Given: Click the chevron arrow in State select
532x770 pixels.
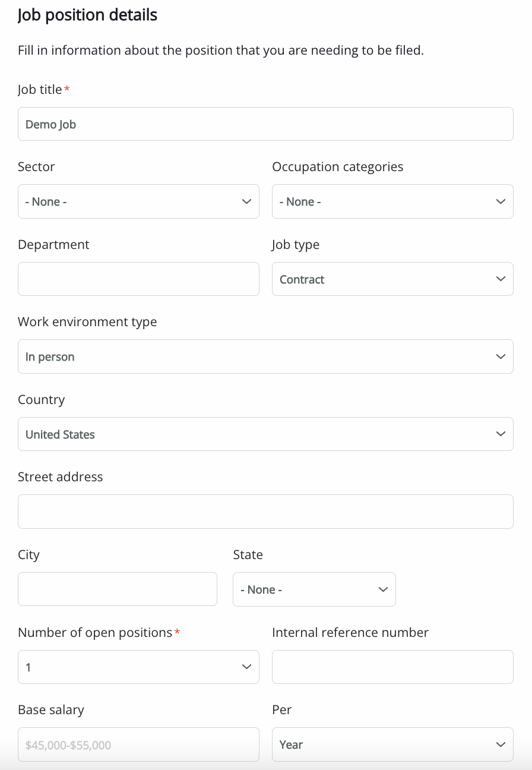Looking at the screenshot, I should pos(383,589).
